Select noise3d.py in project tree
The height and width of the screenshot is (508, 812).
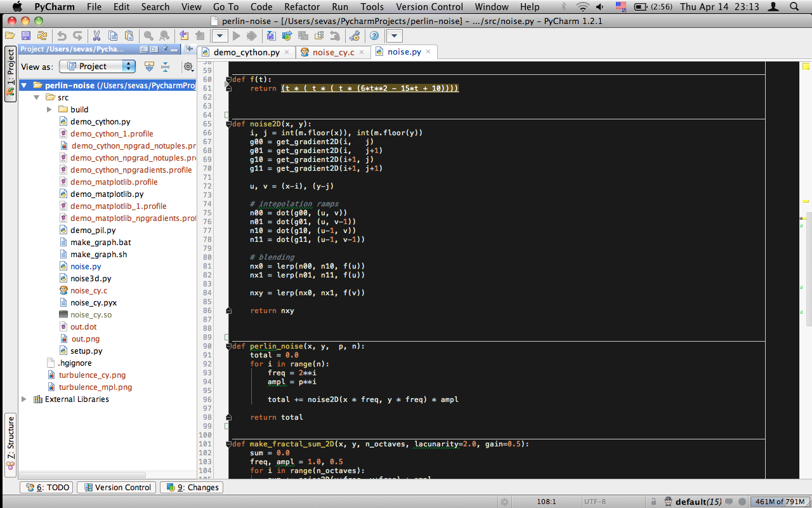tap(91, 278)
